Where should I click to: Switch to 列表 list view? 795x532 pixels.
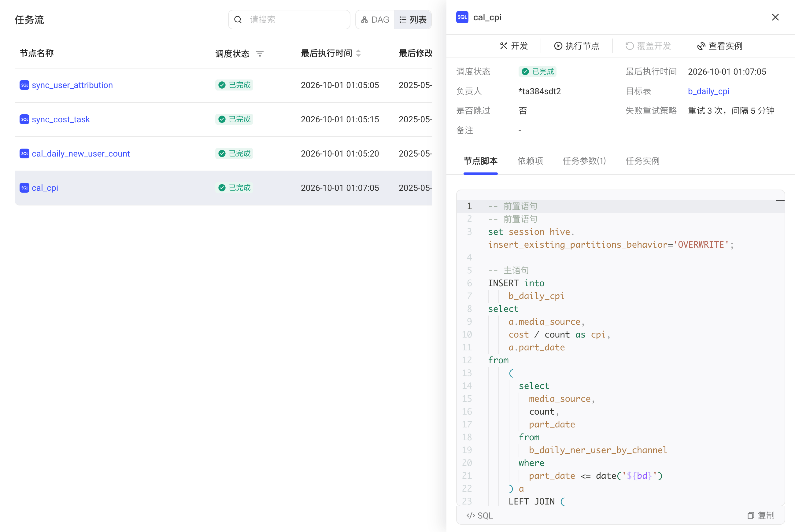413,20
